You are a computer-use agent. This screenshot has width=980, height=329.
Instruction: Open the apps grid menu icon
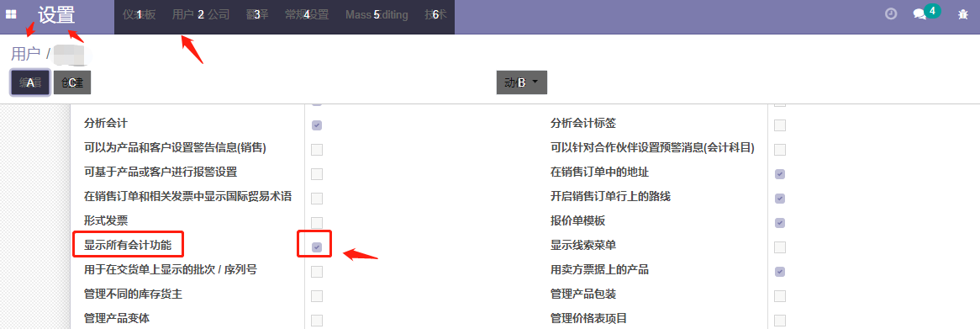[11, 14]
